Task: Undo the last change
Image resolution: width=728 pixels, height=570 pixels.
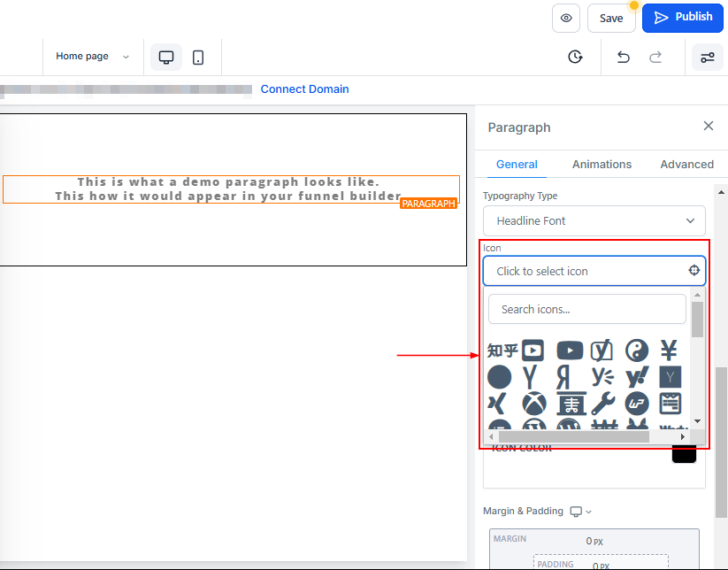Action: (624, 57)
